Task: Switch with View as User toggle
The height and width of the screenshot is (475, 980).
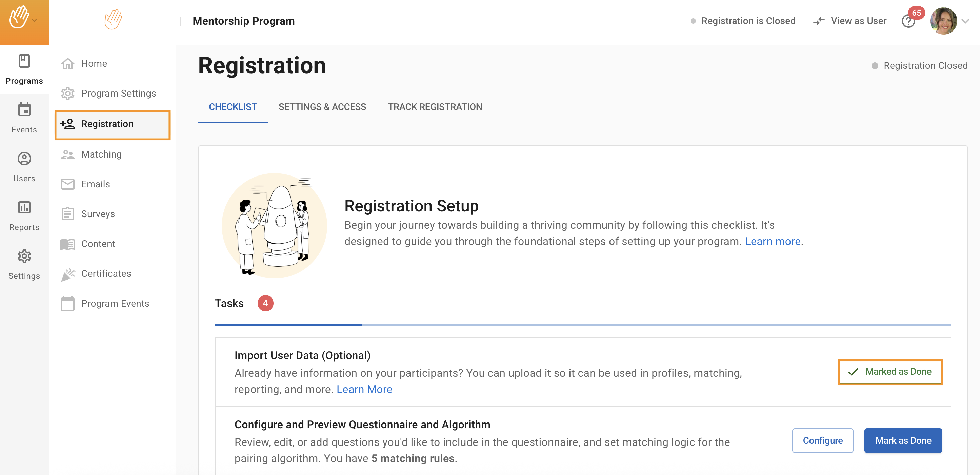Action: [849, 21]
